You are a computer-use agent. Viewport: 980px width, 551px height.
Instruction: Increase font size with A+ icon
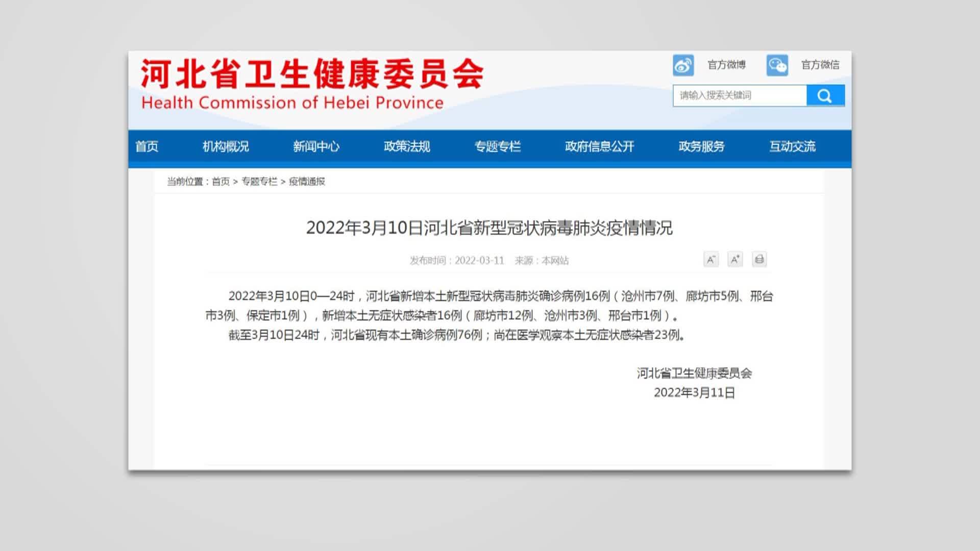pyautogui.click(x=735, y=260)
